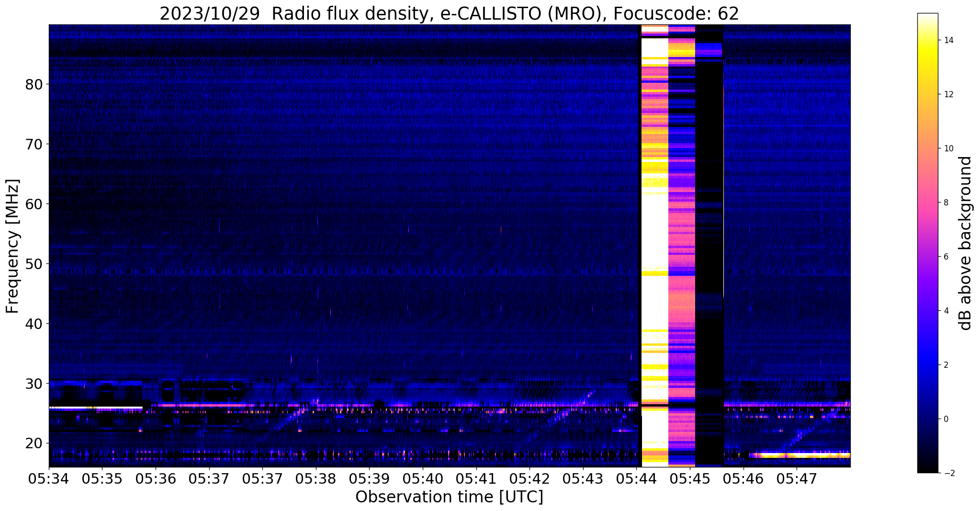Image resolution: width=980 pixels, height=511 pixels.
Task: Click the 05:34 time tick label
Action: (48, 479)
